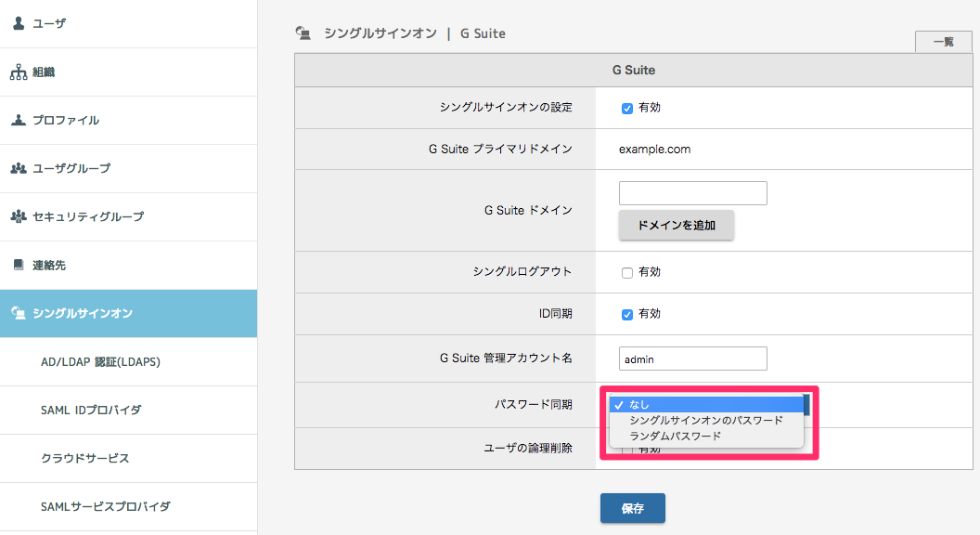Toggle ID同期 有効 checkbox
This screenshot has width=980, height=535.
(x=626, y=315)
